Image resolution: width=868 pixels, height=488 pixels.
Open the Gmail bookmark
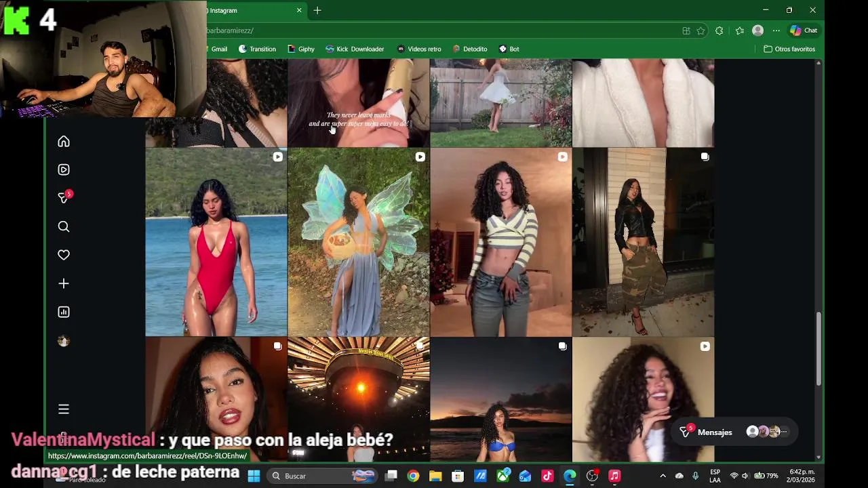click(x=218, y=49)
